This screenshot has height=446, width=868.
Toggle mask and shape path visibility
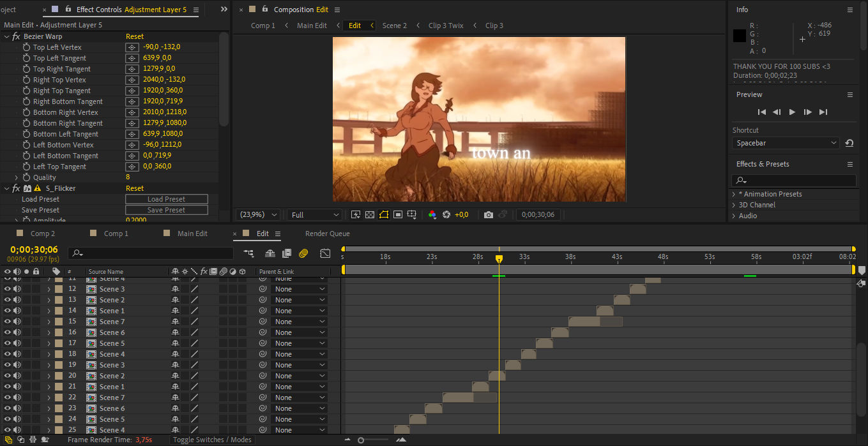383,215
